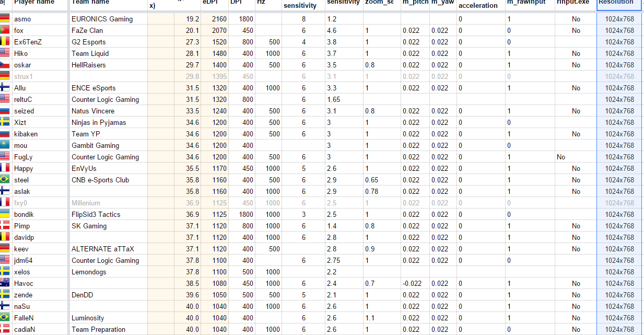Image resolution: width=644 pixels, height=335 pixels.
Task: Click the player name naSu
Action: (22, 306)
